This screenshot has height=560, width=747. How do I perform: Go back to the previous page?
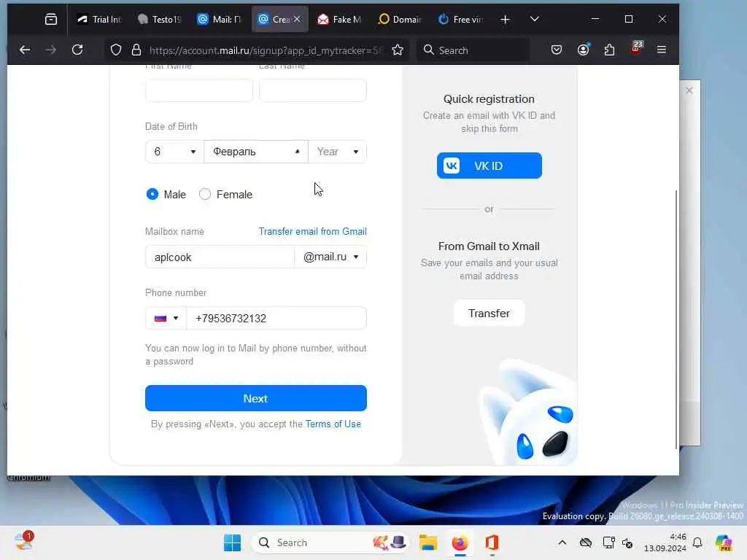(25, 50)
